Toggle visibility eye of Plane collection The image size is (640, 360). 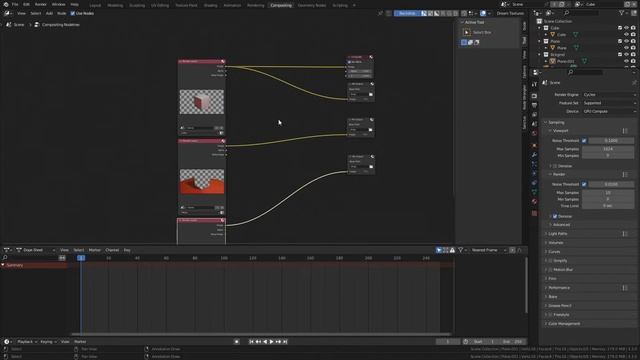tap(626, 41)
